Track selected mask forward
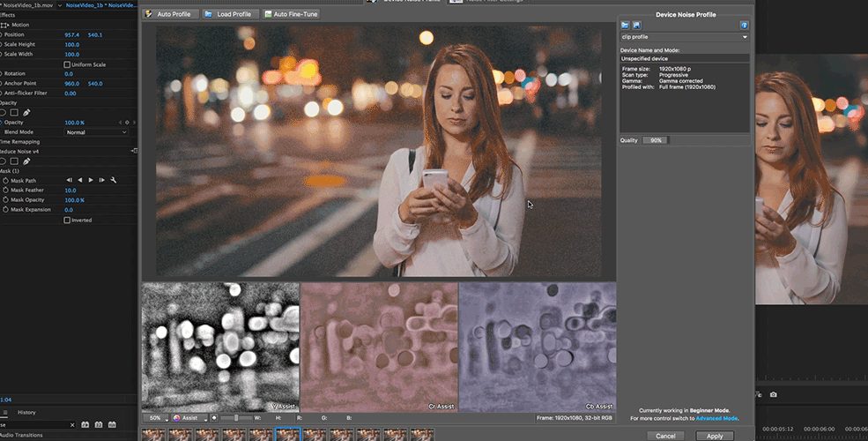This screenshot has height=441, width=868. 91,180
